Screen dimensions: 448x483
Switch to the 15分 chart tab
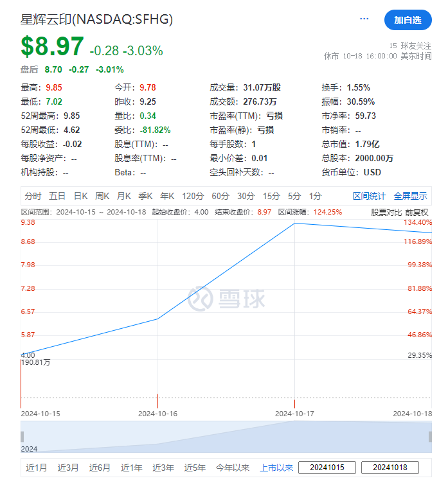[271, 196]
